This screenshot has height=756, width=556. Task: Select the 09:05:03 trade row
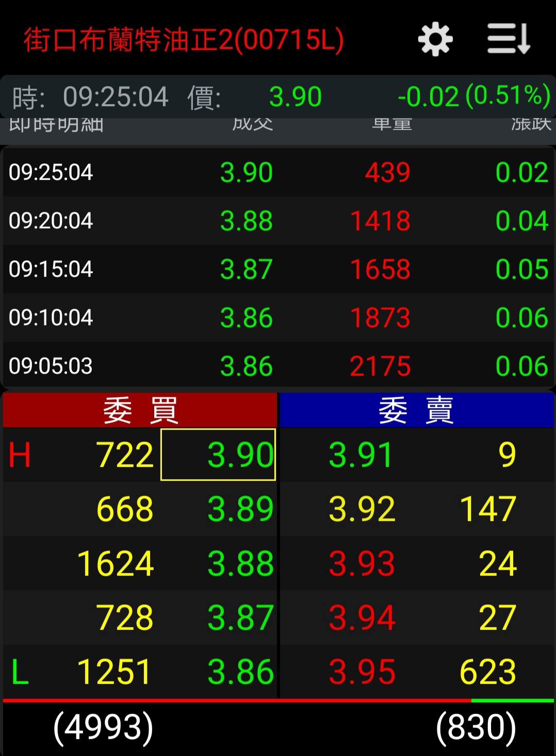[278, 366]
